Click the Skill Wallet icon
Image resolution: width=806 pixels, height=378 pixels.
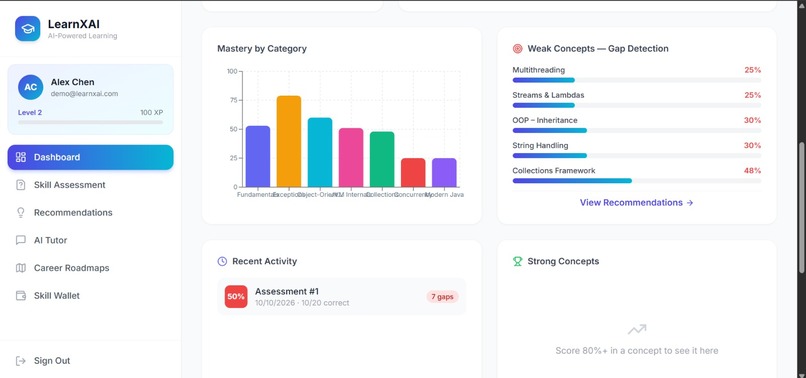[21, 296]
